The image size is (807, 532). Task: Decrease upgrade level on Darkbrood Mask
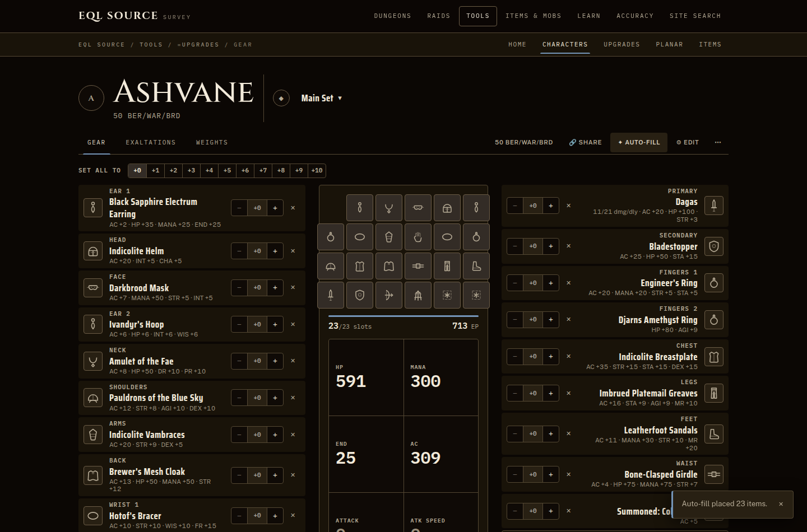[x=239, y=287]
